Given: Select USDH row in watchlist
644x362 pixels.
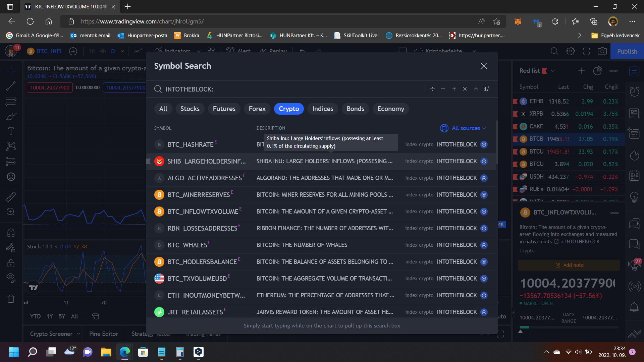Looking at the screenshot, I should 569,177.
